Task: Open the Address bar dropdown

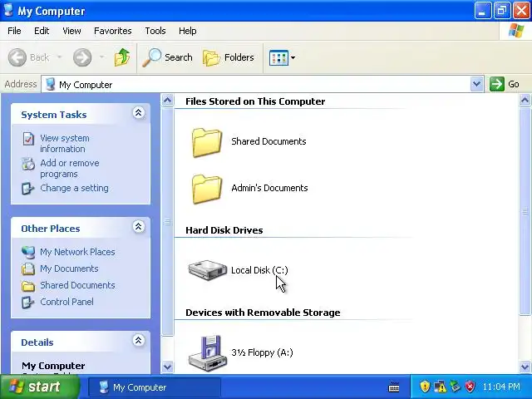Action: (x=476, y=84)
